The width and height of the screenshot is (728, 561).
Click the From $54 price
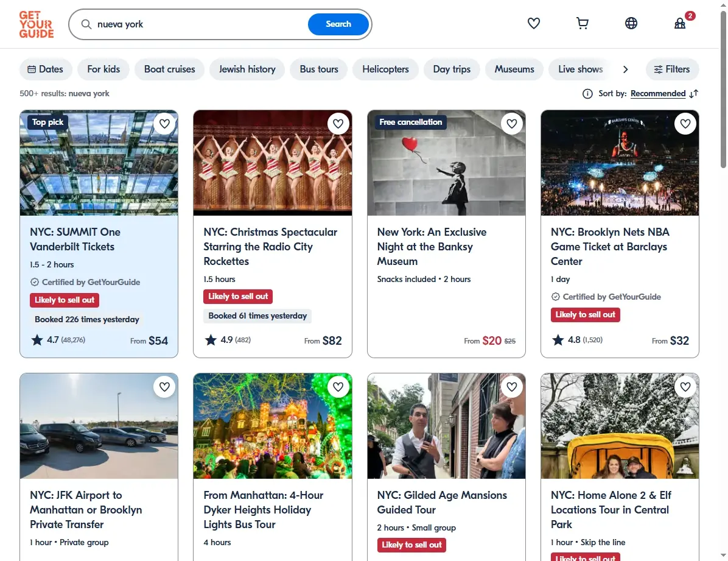pyautogui.click(x=149, y=340)
